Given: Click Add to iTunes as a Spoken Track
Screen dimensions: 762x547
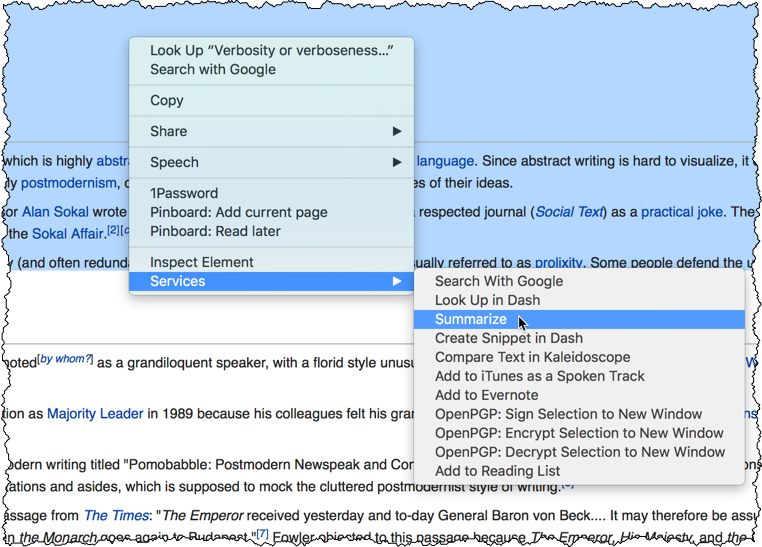Looking at the screenshot, I should point(539,376).
